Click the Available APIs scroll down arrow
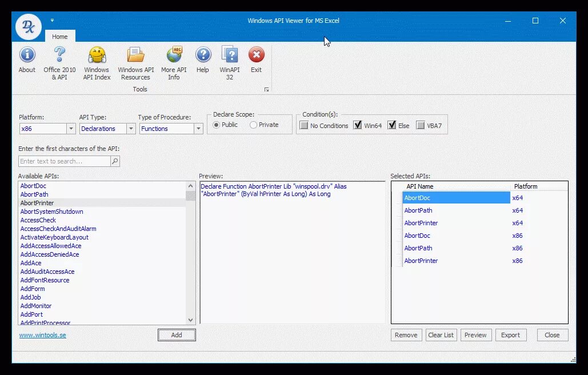This screenshot has height=375, width=588. 190,320
